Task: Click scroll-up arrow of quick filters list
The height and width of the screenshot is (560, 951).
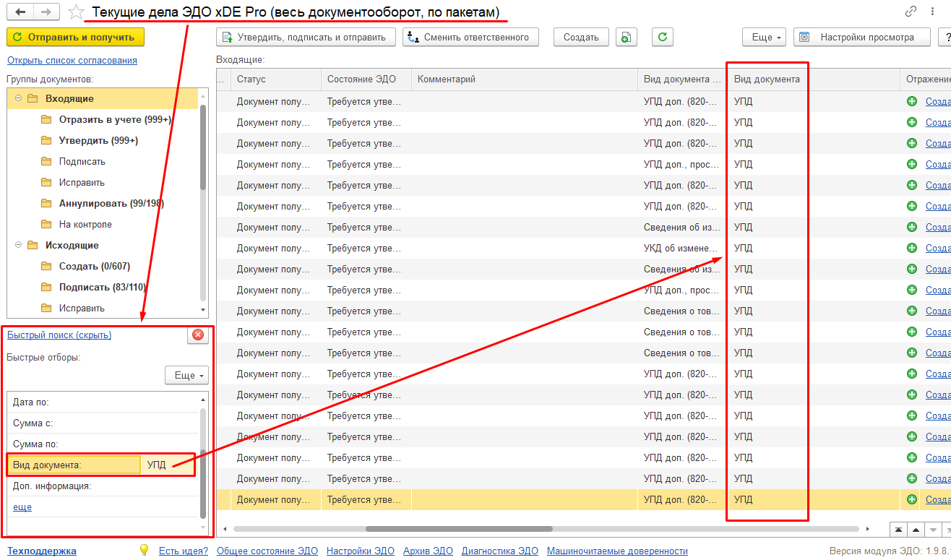Action: coord(203,399)
